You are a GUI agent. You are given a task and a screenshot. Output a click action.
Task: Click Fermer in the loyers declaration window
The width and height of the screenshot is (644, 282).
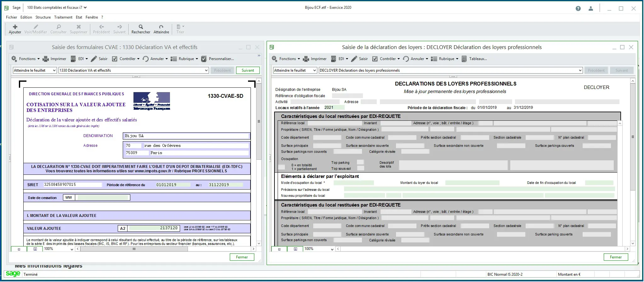click(615, 257)
